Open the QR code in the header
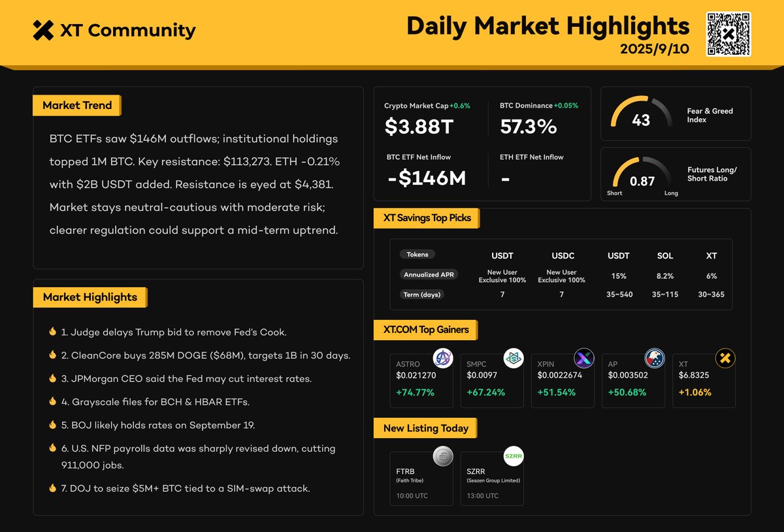 pos(728,34)
